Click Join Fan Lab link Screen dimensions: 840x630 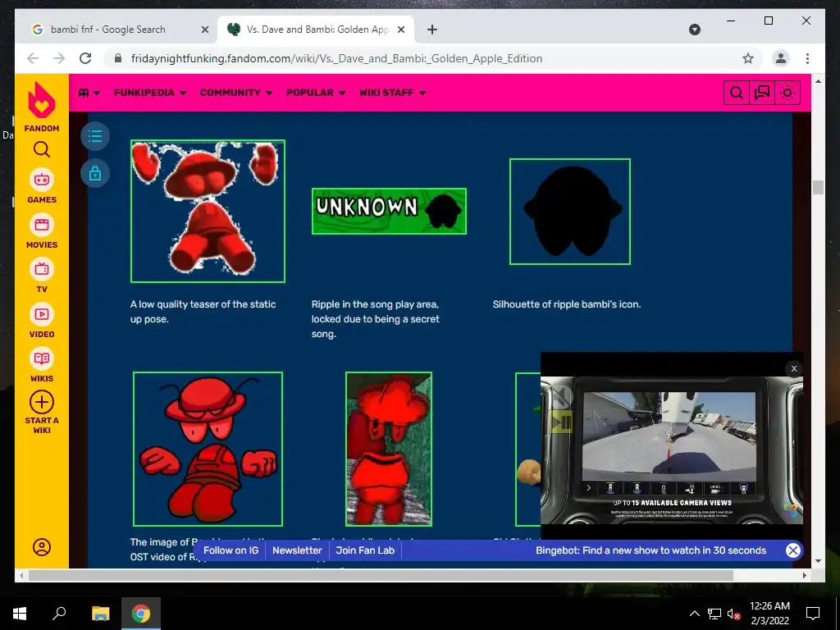pos(365,550)
